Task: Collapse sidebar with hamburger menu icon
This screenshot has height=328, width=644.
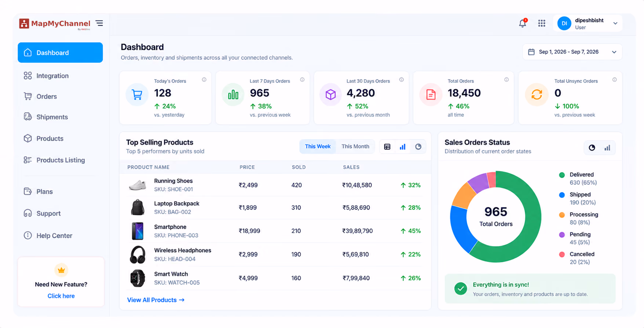Action: [x=99, y=23]
